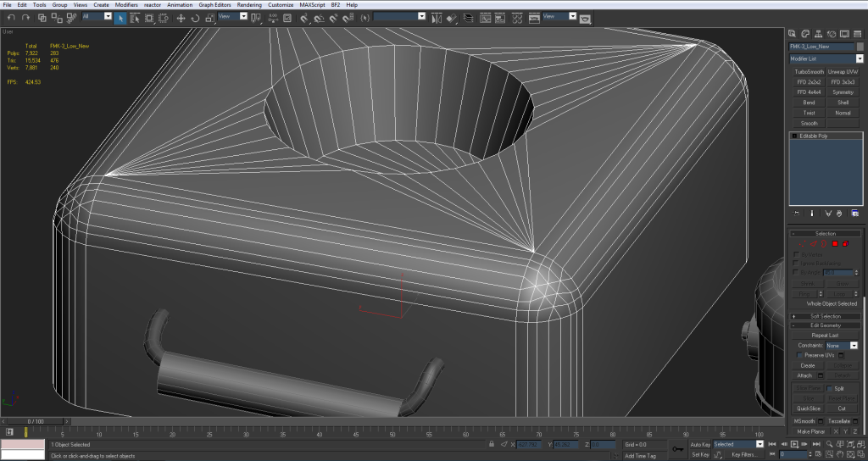Enable the Split checkbox
The height and width of the screenshot is (461, 868).
pyautogui.click(x=828, y=388)
